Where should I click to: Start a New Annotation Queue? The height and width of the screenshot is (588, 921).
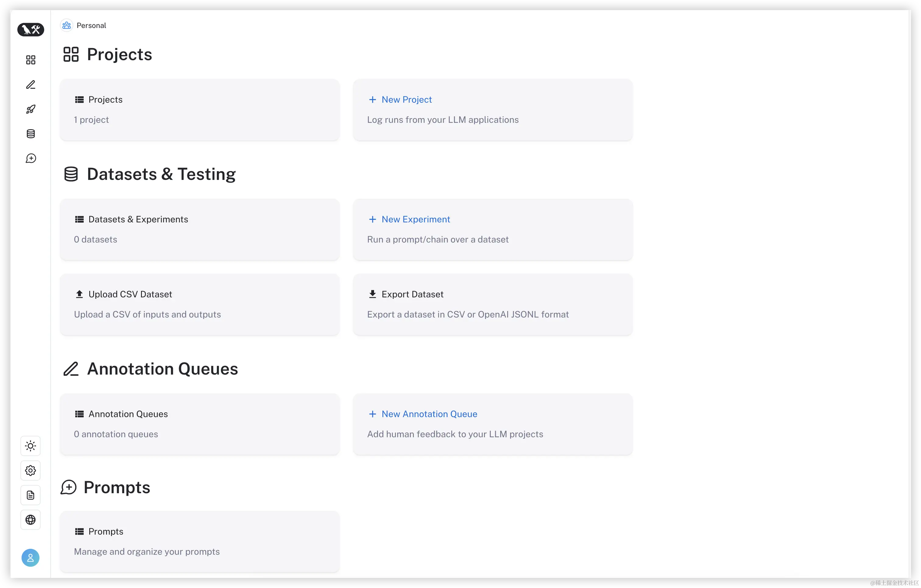(x=429, y=414)
